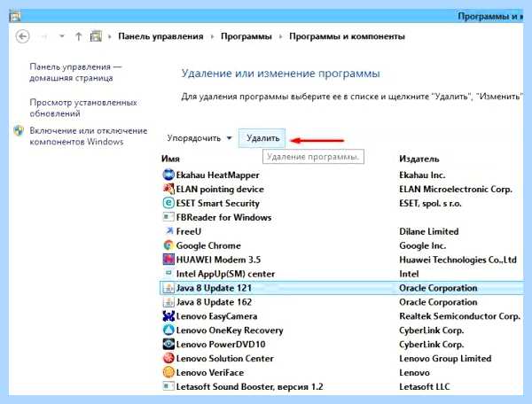This screenshot has width=532, height=404.
Task: Click publisher Realtek Semiconductor Corp.
Action: [459, 316]
